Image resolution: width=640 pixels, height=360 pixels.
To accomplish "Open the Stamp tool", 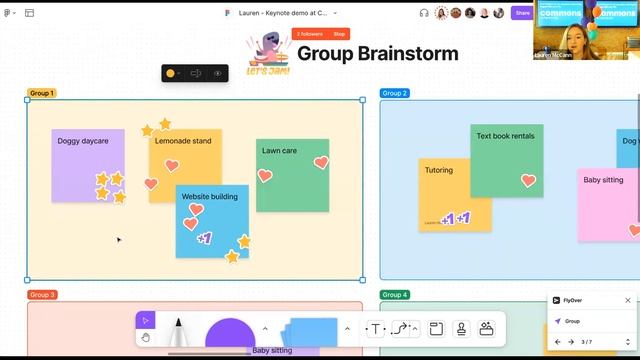I will [461, 329].
